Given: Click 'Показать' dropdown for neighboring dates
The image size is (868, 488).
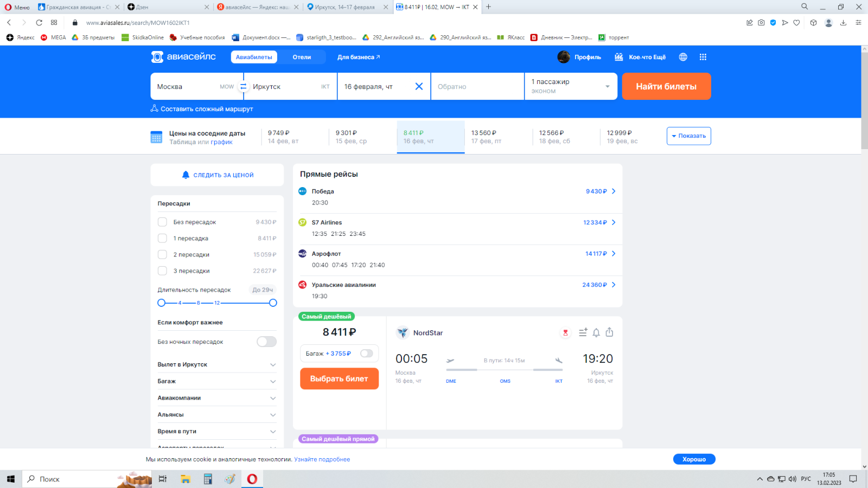Looking at the screenshot, I should (x=688, y=136).
